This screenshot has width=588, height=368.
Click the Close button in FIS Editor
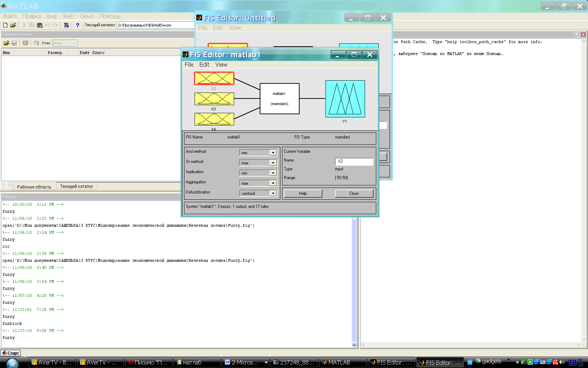pyautogui.click(x=354, y=193)
